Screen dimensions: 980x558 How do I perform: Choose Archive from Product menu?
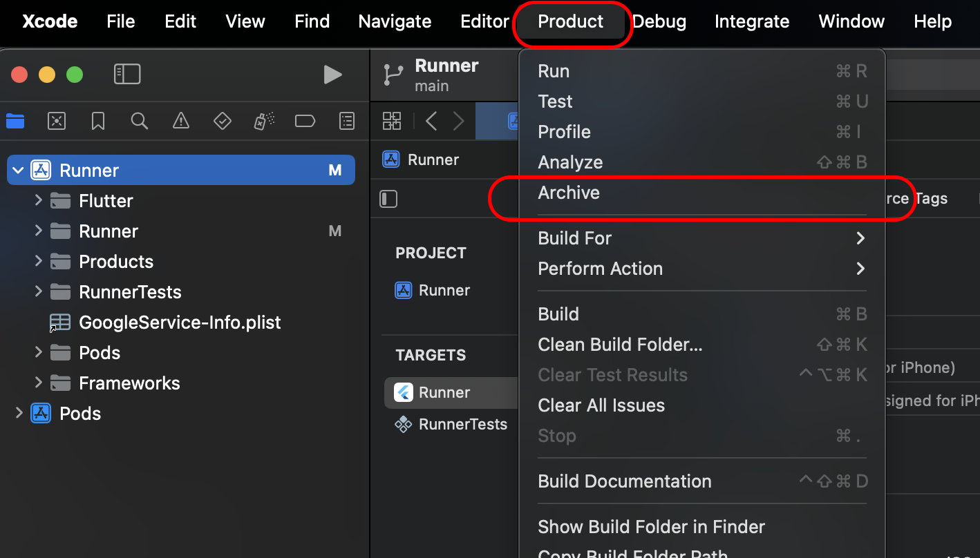(x=702, y=193)
